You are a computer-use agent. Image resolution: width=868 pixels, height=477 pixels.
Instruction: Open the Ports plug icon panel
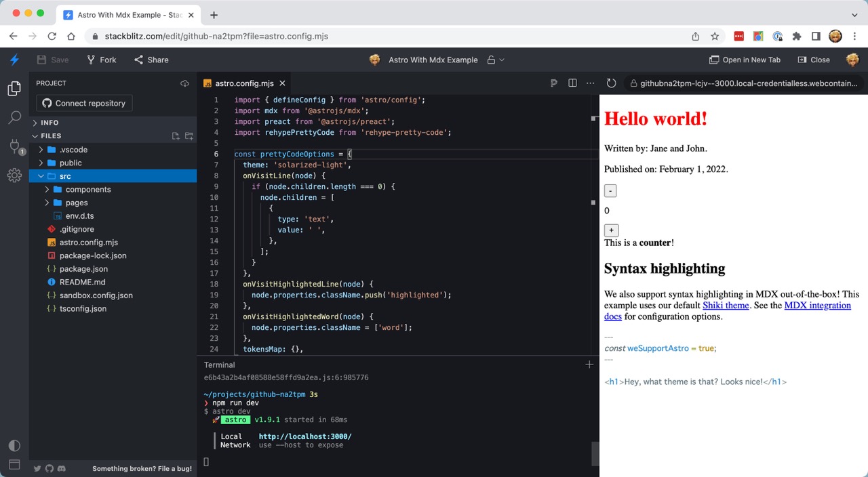click(x=14, y=146)
